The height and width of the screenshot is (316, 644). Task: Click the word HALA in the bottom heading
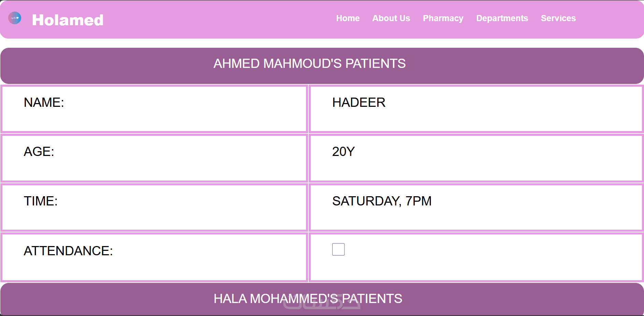(x=230, y=299)
